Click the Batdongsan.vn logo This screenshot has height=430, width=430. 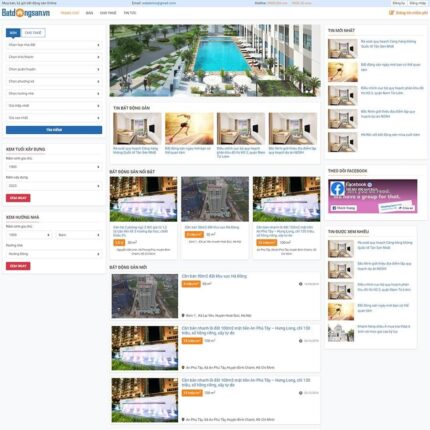coord(26,13)
